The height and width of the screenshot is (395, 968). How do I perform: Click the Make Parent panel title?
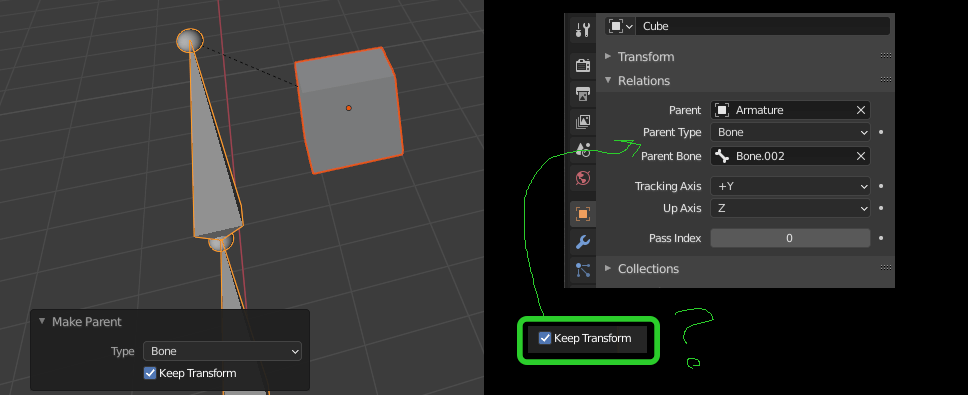(x=86, y=322)
